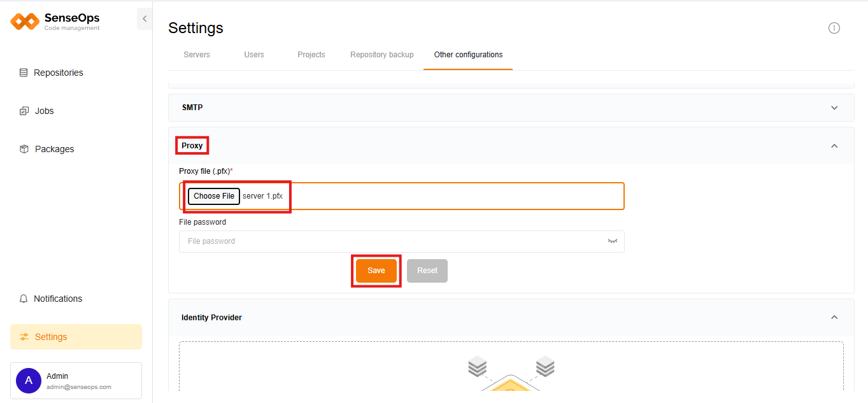The height and width of the screenshot is (403, 868).
Task: Open the Repositories section in the sidebar
Action: [x=57, y=72]
